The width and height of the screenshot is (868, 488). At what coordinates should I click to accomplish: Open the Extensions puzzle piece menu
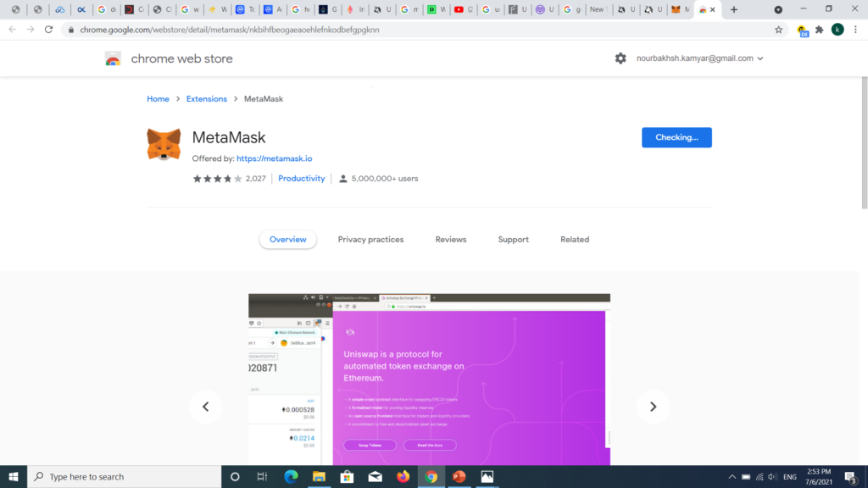820,30
